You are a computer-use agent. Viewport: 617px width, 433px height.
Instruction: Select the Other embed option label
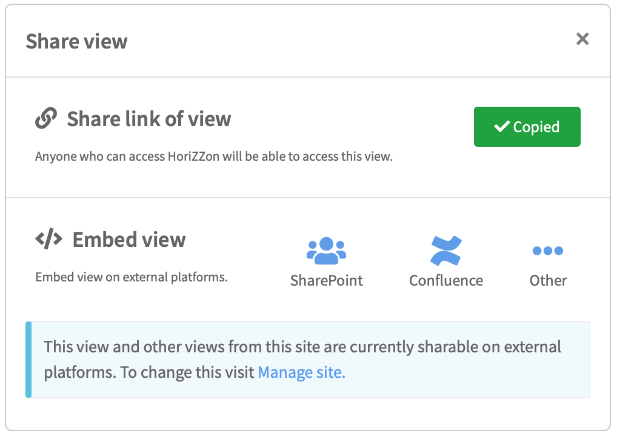pos(548,281)
